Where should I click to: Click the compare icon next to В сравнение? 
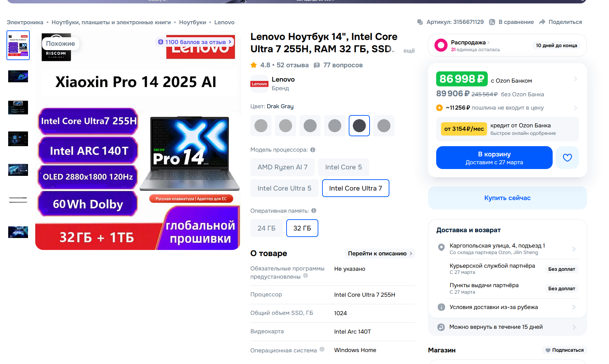coord(492,22)
